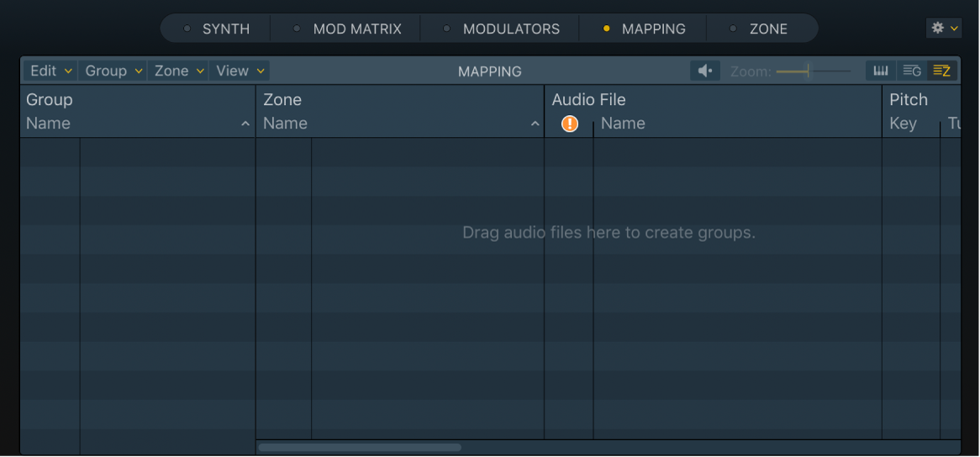
Task: Open the Group dropdown menu
Action: click(113, 71)
